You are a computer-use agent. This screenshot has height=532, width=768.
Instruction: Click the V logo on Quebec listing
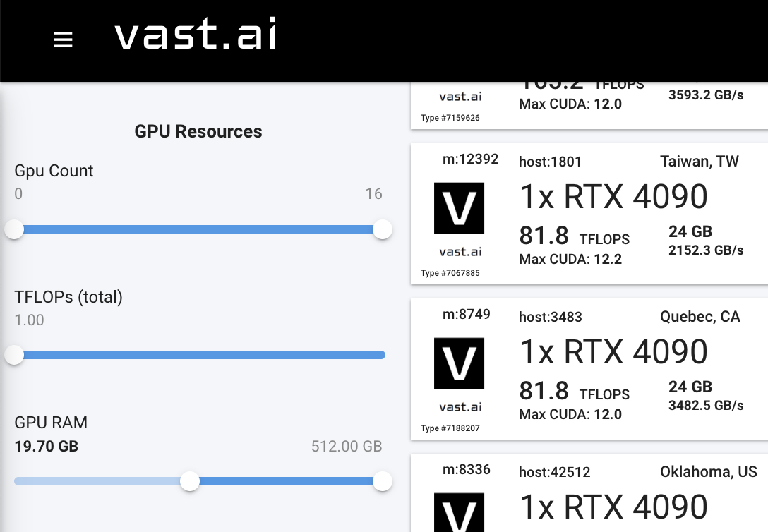(459, 363)
